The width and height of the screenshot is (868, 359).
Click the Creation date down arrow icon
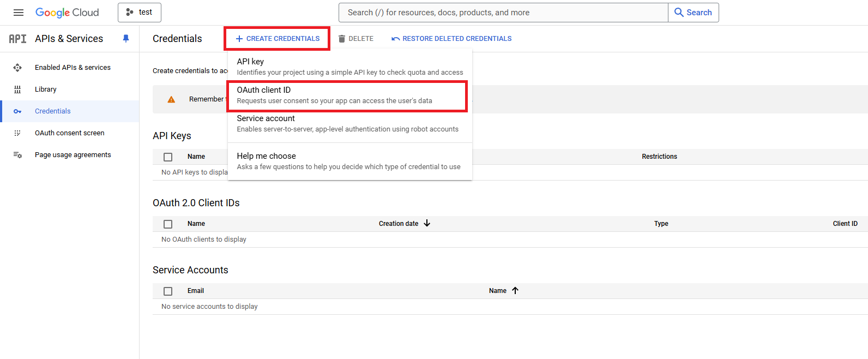pyautogui.click(x=427, y=223)
